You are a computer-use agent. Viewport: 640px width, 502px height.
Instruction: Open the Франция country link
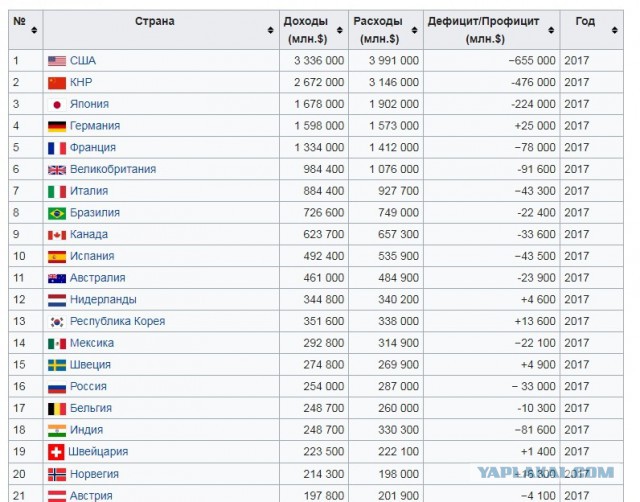point(93,147)
